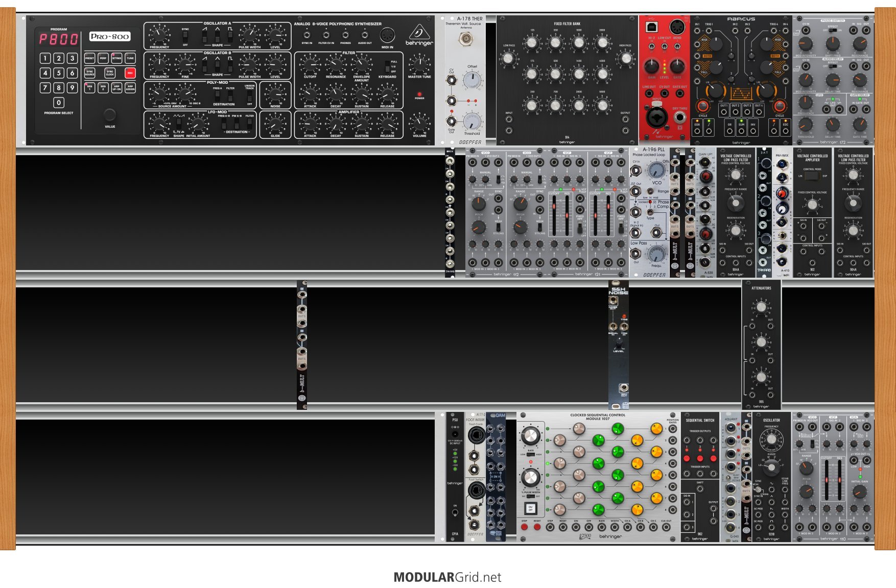Click the Dry Thru jack on red module
The height and width of the screenshot is (588, 896).
pos(679,117)
